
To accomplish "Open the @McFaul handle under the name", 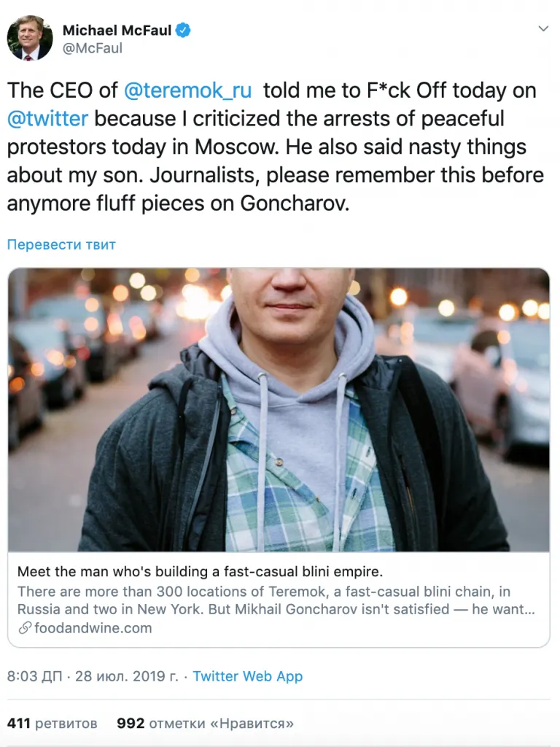I will tap(92, 48).
